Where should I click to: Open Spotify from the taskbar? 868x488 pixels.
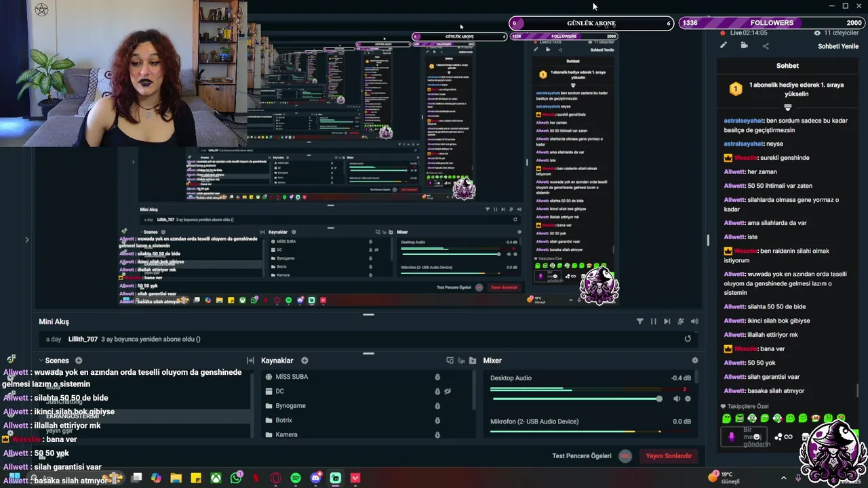pos(296,478)
